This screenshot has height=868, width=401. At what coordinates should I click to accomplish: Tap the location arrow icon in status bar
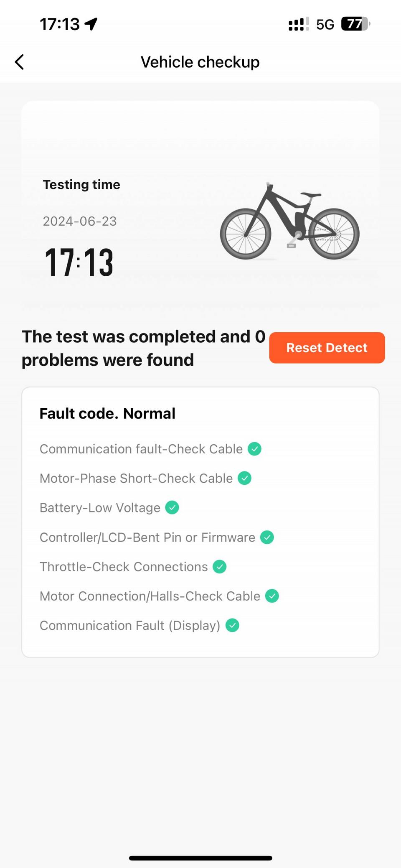(x=91, y=24)
